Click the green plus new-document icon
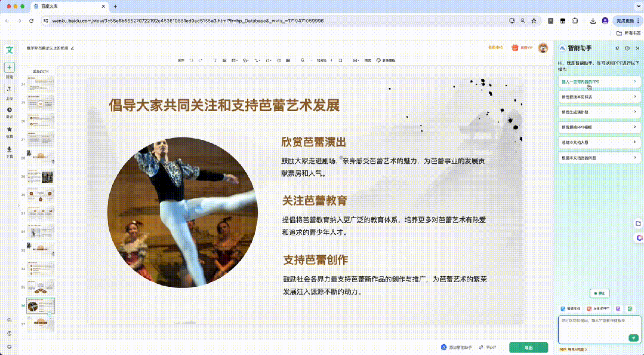 click(10, 67)
